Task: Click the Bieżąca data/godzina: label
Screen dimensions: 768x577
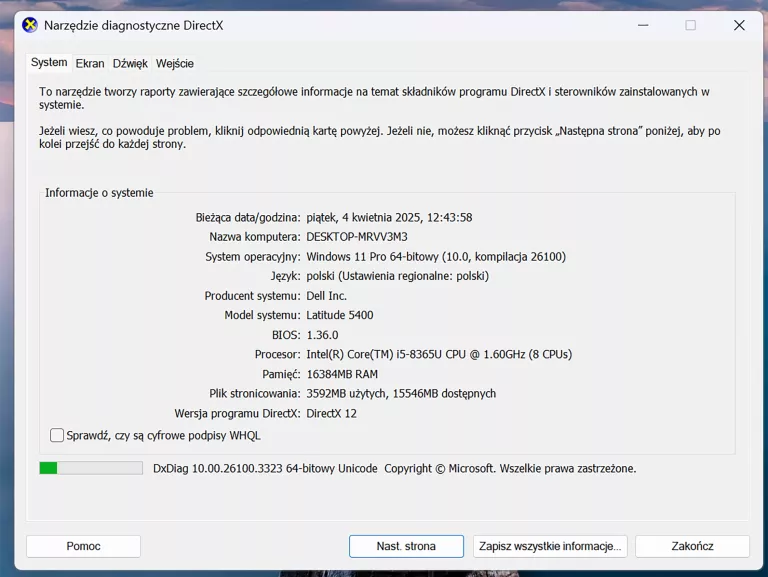Action: [x=248, y=217]
